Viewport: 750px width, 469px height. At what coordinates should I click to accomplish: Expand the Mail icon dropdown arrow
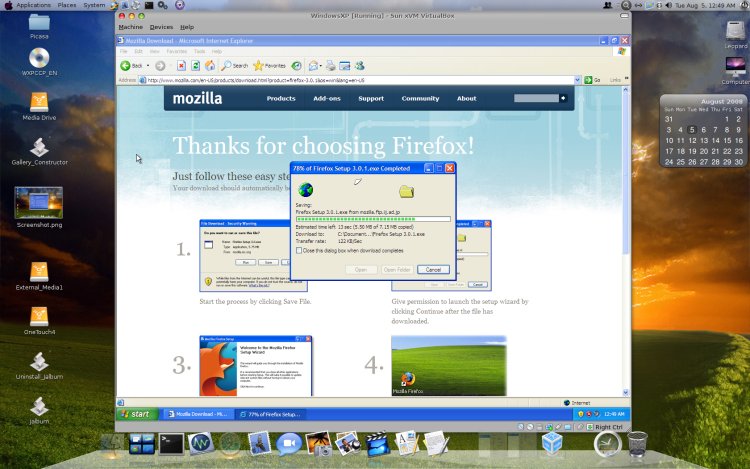[320, 65]
